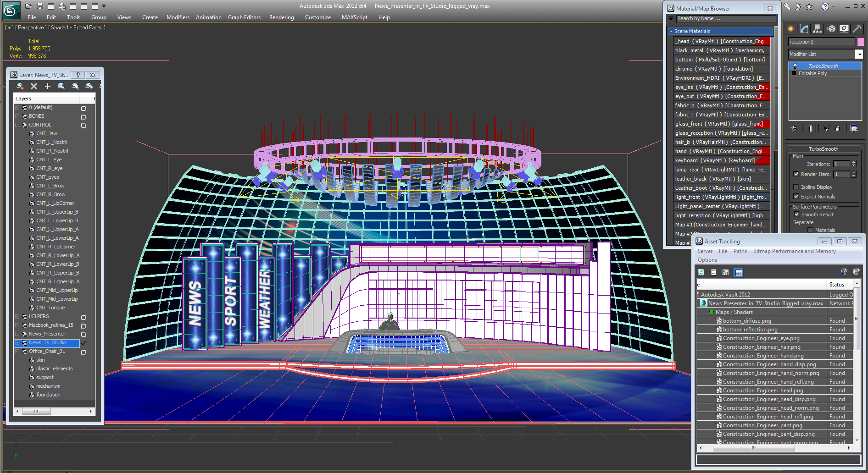
Task: Click the star Favorites icon in title bar
Action: [x=809, y=6]
